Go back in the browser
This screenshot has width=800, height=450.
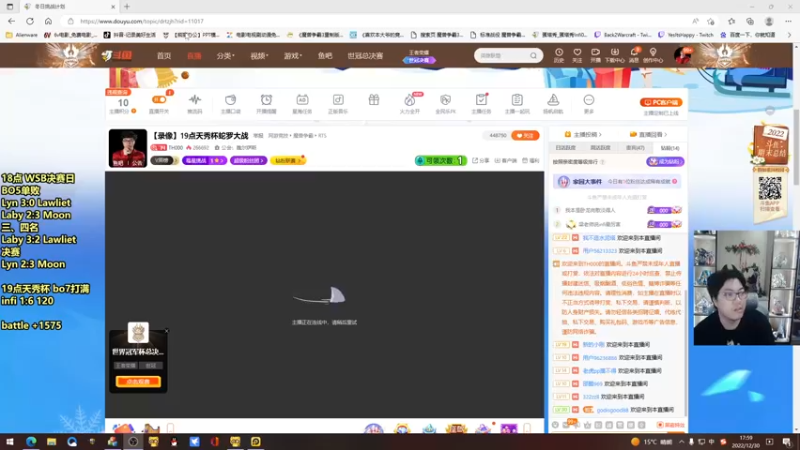click(x=11, y=21)
